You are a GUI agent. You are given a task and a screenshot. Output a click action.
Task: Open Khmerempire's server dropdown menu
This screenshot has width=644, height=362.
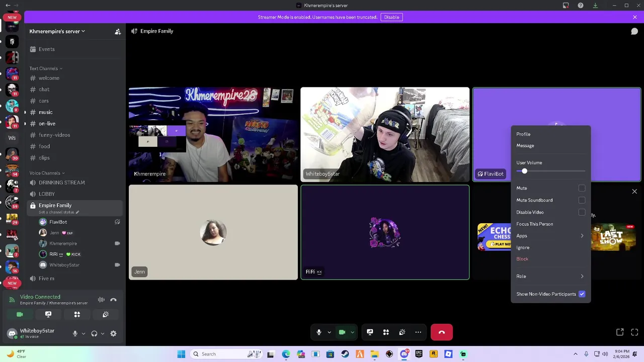pyautogui.click(x=57, y=31)
